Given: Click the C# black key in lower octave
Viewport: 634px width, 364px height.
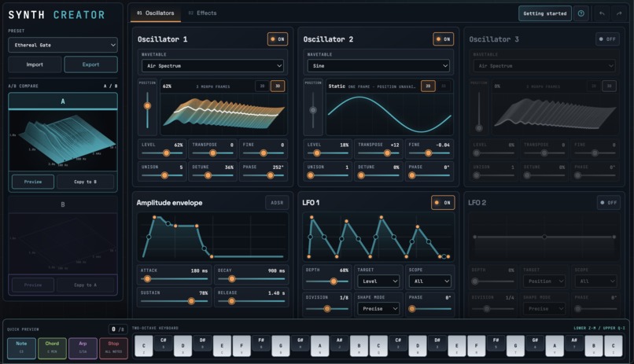Looking at the screenshot, I should 164,343.
